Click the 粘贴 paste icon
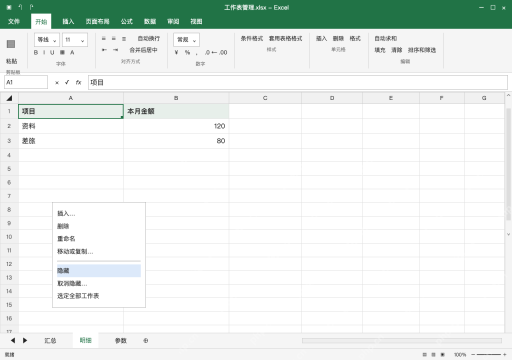Viewport: 512px width, 360px height. (x=11, y=44)
